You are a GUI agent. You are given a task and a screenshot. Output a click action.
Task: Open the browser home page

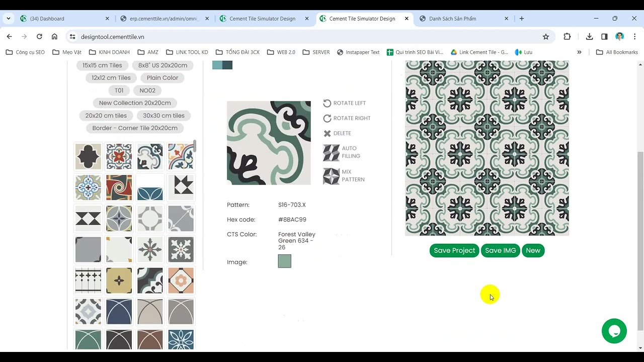[54, 37]
